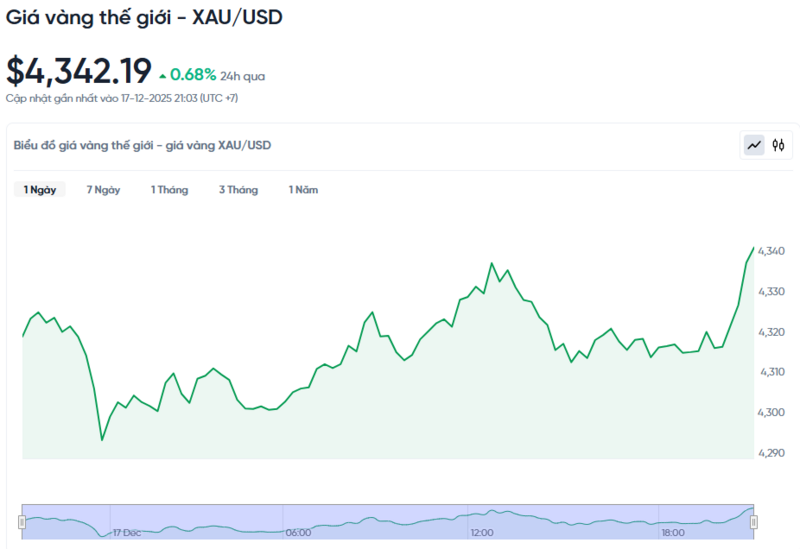The image size is (800, 549).
Task: Click the $4,342.19 gold price
Action: 79,71
